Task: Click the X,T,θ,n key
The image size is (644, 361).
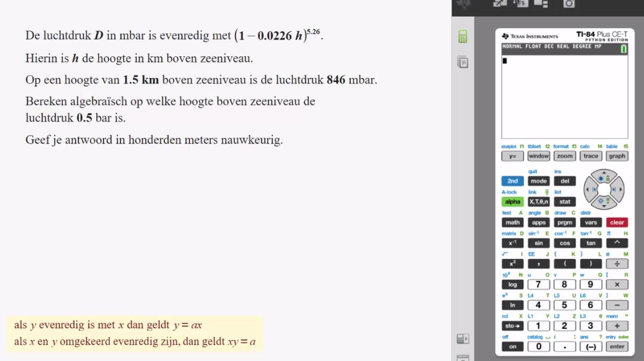Action: click(x=539, y=201)
